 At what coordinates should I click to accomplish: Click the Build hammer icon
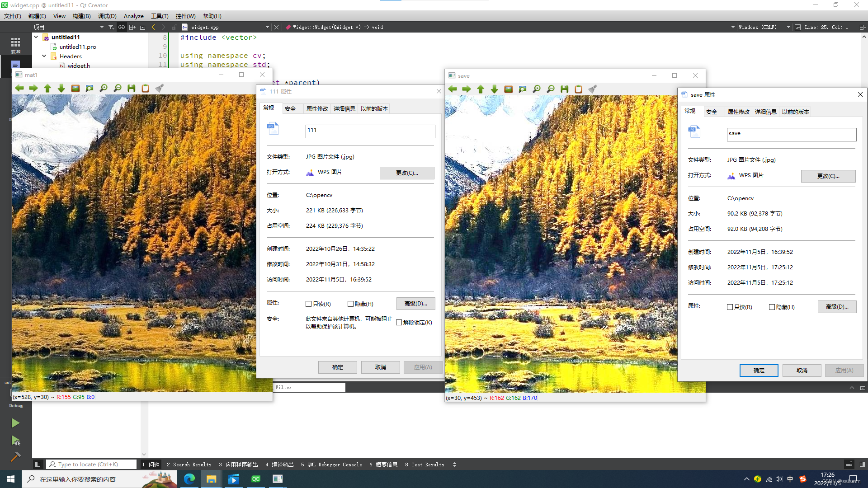(15, 457)
